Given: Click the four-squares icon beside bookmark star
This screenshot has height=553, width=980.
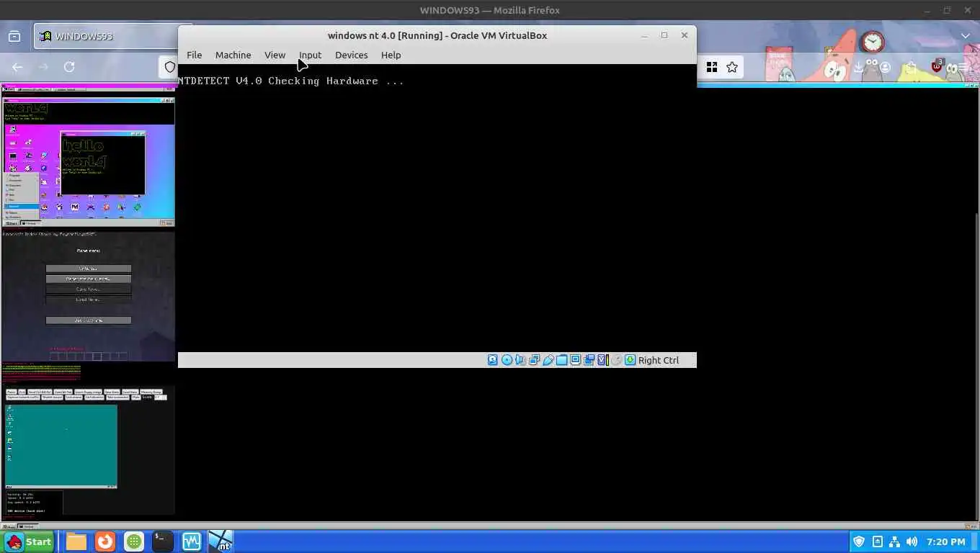Looking at the screenshot, I should (712, 67).
